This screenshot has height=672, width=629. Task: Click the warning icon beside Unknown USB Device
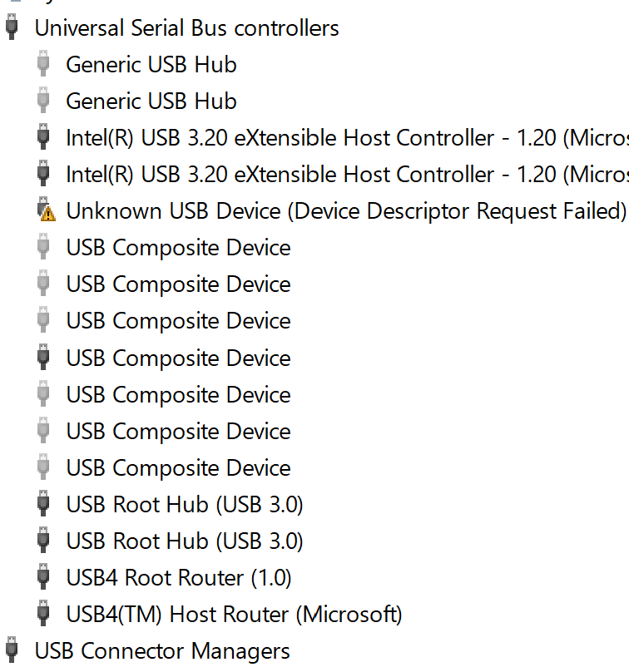coord(47,211)
